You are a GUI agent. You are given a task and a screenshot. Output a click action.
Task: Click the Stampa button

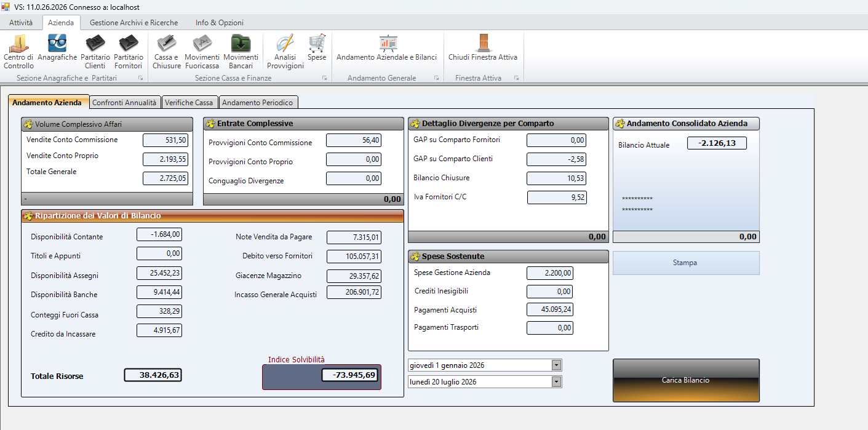pyautogui.click(x=686, y=263)
